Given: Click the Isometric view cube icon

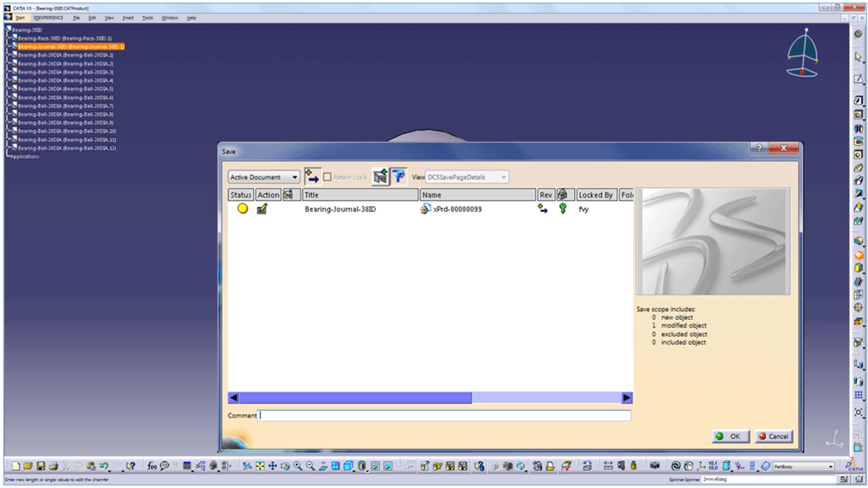Looking at the screenshot, I should (x=348, y=466).
